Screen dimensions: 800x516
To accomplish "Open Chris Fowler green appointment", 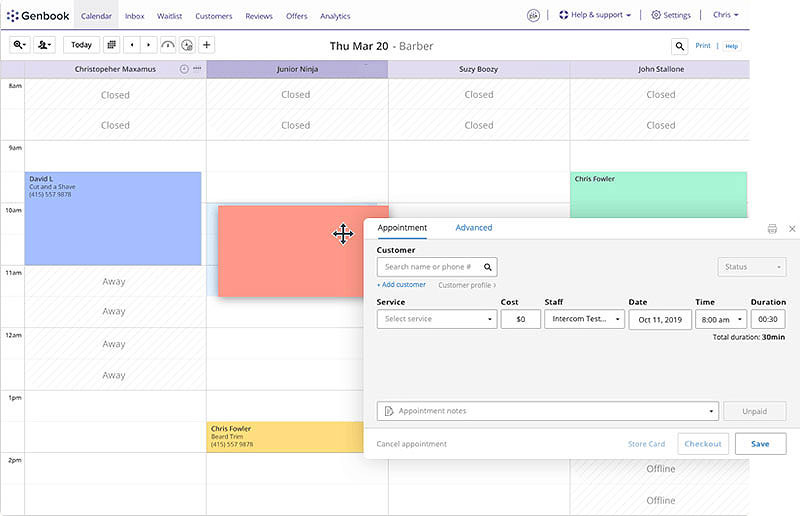I will (658, 194).
